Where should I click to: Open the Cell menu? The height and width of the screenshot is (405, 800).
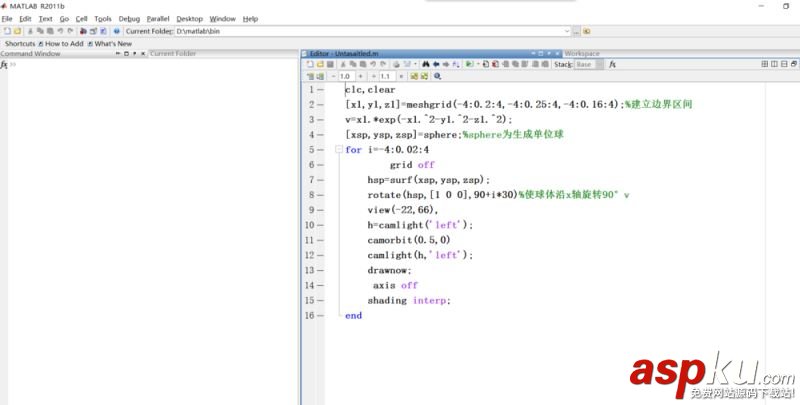[x=82, y=19]
